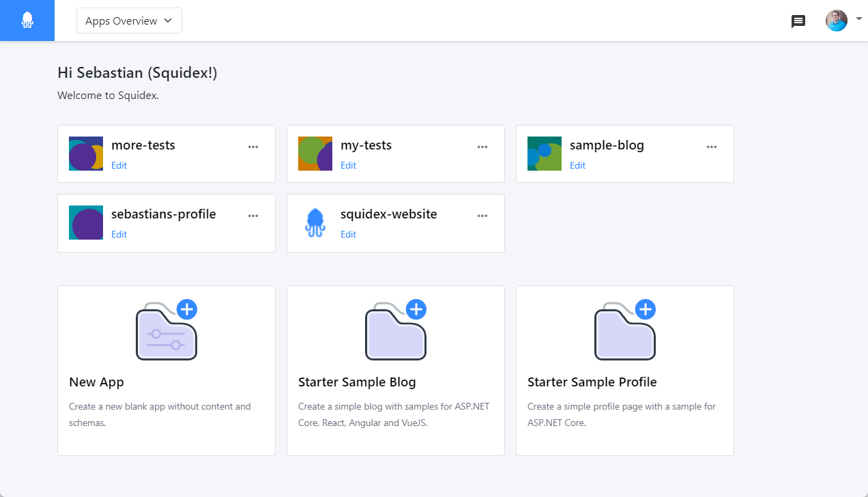
Task: Open three-dots menu for sample-blog app
Action: (712, 147)
